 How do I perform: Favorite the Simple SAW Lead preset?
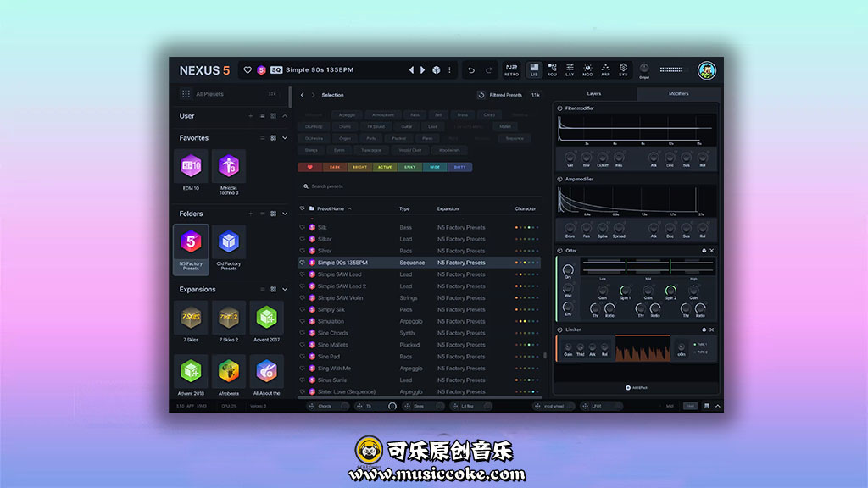coord(303,274)
